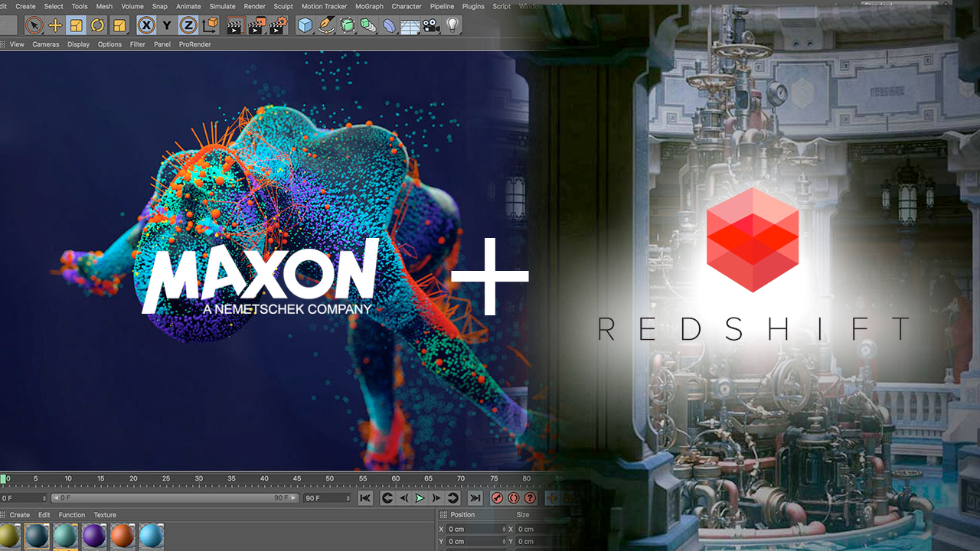Open the Select menu
Image resolution: width=980 pixels, height=551 pixels.
click(54, 6)
